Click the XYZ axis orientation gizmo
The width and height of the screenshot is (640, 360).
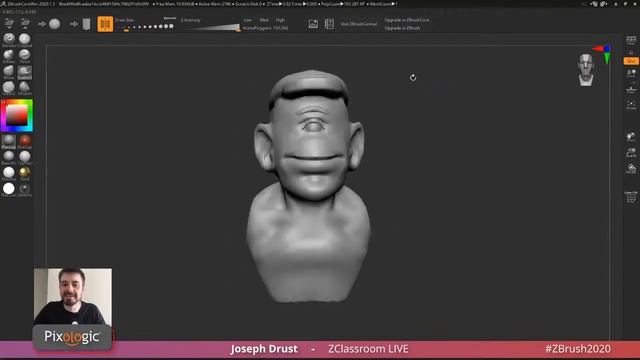[603, 54]
